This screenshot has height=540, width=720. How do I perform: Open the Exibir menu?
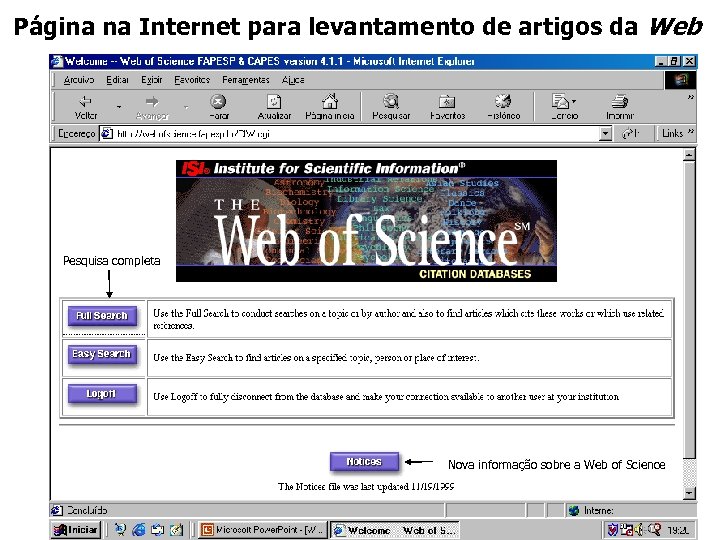tap(152, 80)
